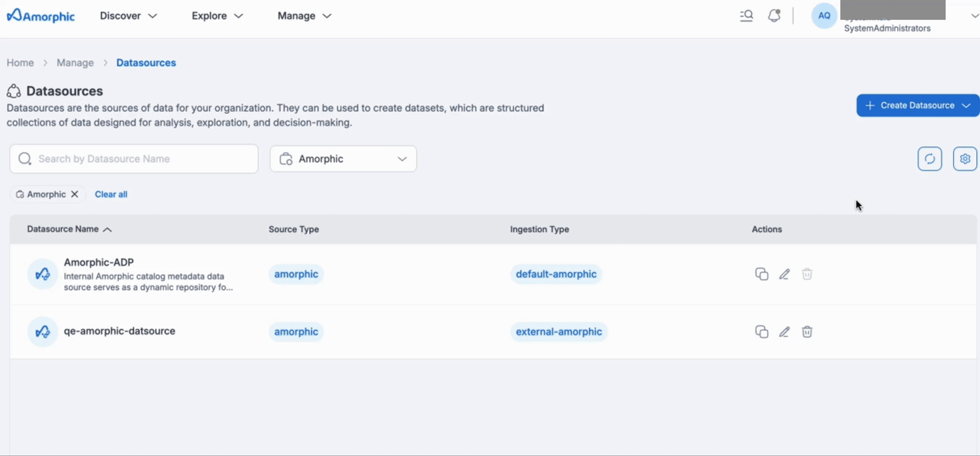Image resolution: width=980 pixels, height=456 pixels.
Task: Edit the qe-amorphic-datsource datasource
Action: (784, 332)
